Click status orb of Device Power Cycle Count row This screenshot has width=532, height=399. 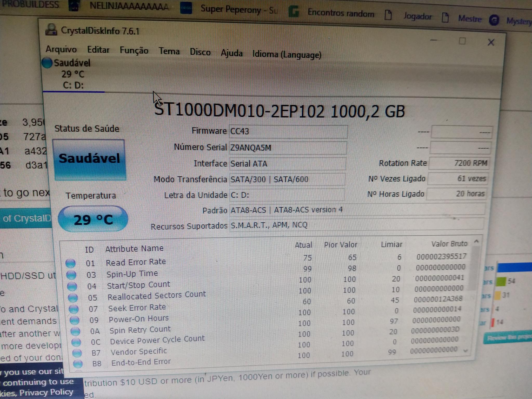coord(76,342)
